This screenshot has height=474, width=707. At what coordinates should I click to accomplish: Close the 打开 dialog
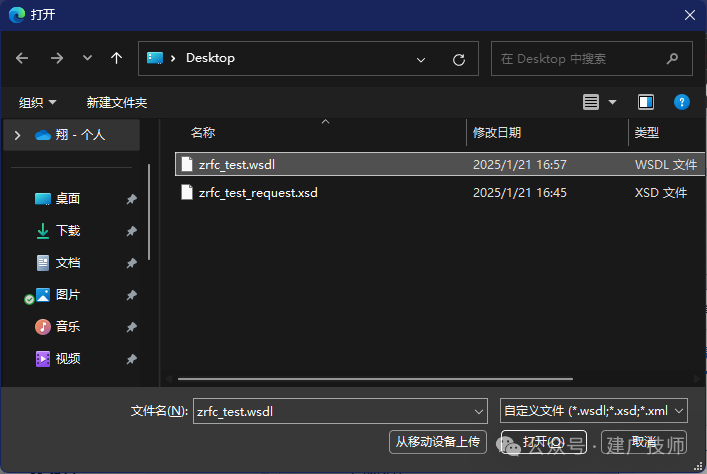tap(689, 15)
